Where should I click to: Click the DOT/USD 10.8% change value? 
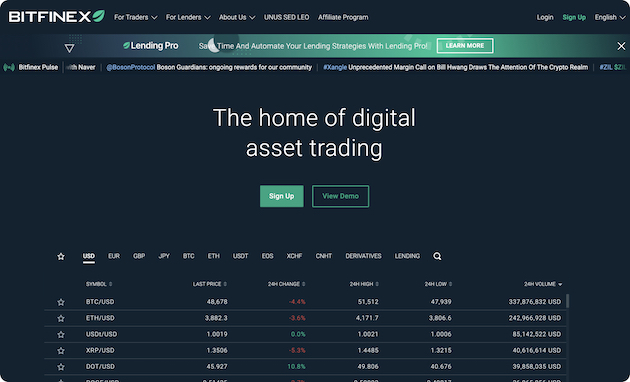tap(296, 366)
